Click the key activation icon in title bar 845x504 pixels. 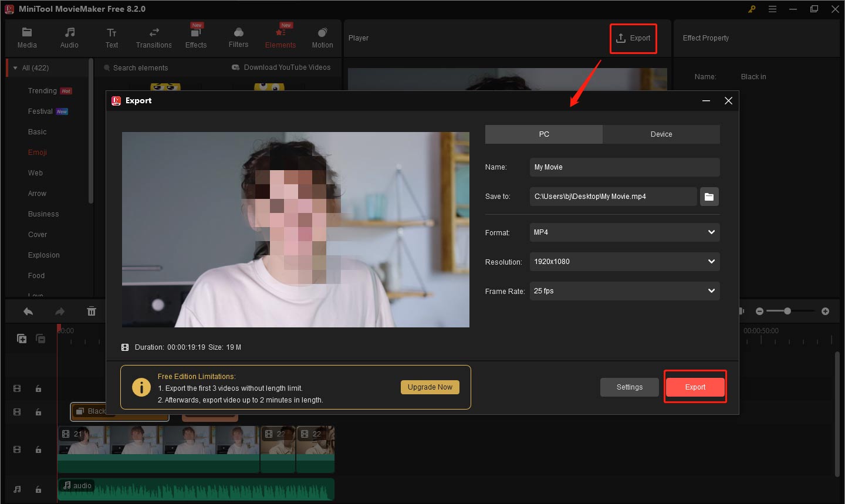(752, 9)
